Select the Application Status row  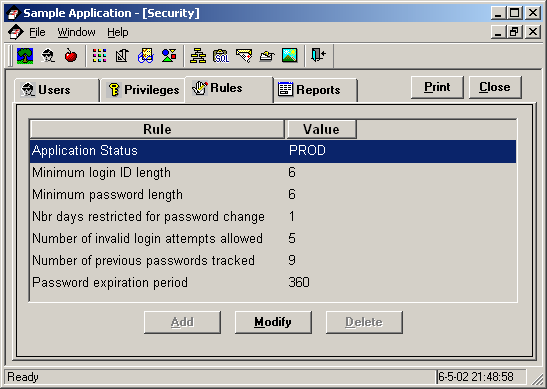[x=273, y=151]
